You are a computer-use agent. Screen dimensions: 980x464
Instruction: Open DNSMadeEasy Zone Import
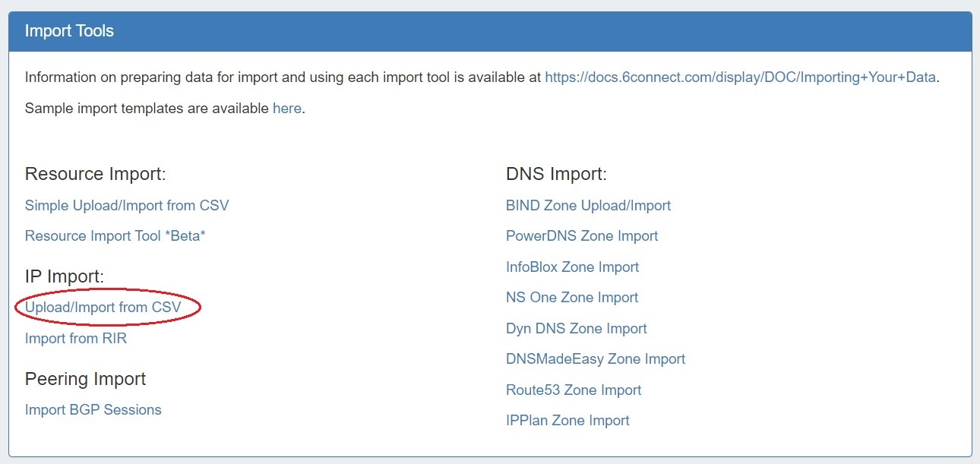[x=596, y=358]
